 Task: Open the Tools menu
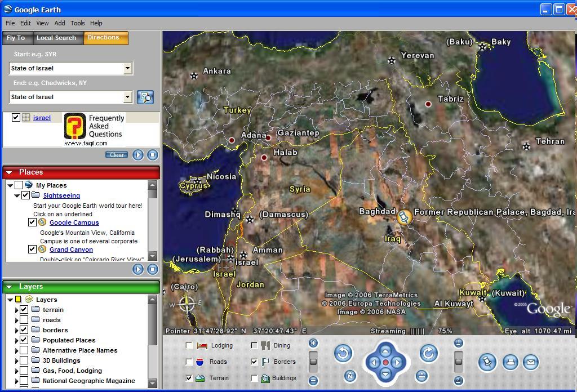coord(77,23)
